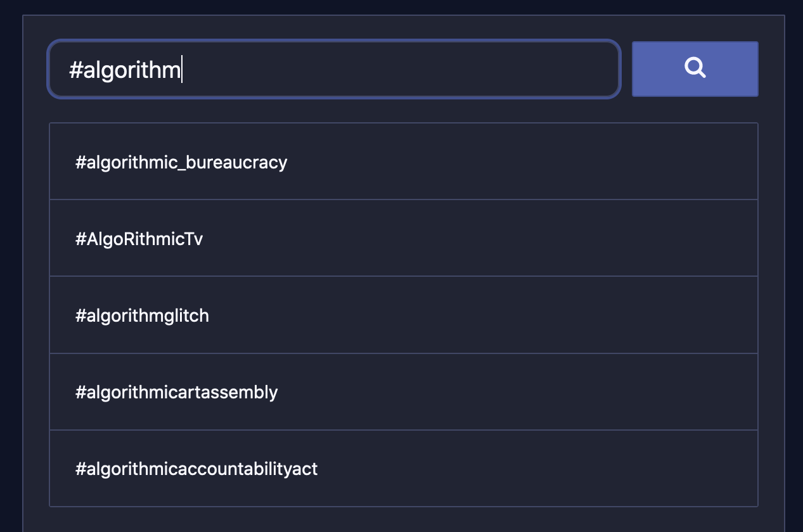Image resolution: width=803 pixels, height=532 pixels.
Task: Select the accountability act hashtag entry
Action: coord(404,468)
